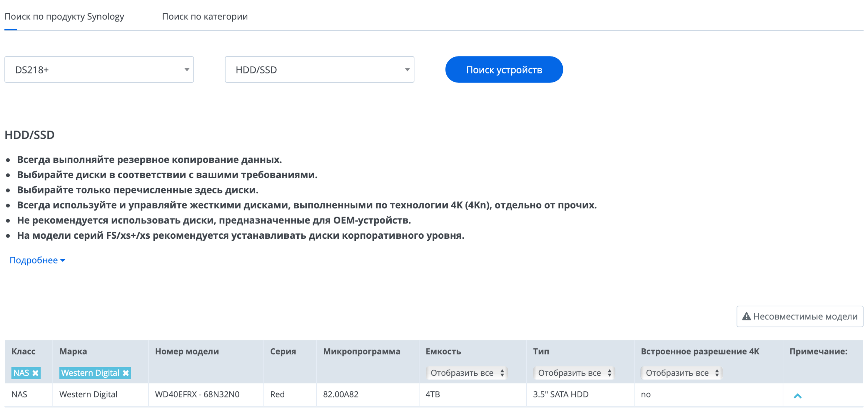Expand the Подробнее details link
Screen dimensions: 868x408
(x=37, y=260)
